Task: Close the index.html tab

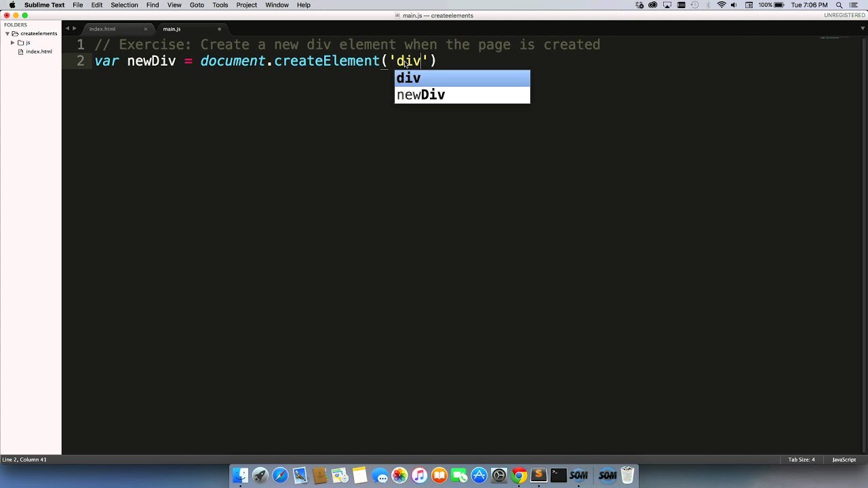Action: click(x=145, y=29)
